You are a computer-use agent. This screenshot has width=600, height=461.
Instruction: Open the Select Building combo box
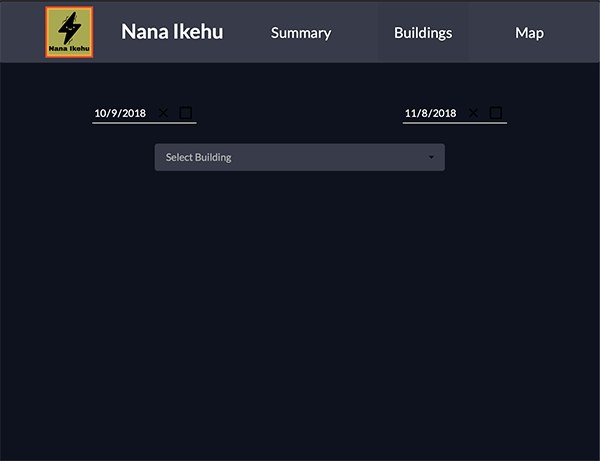pyautogui.click(x=300, y=157)
